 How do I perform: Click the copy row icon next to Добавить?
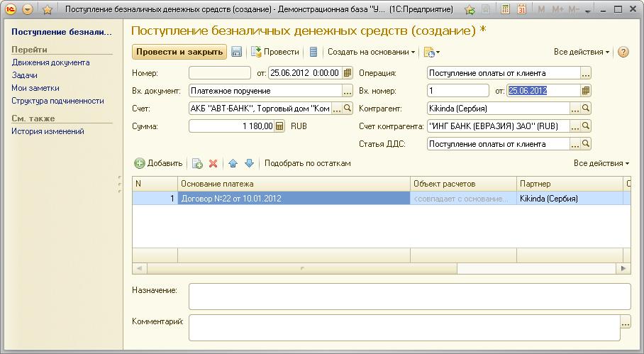coord(197,163)
